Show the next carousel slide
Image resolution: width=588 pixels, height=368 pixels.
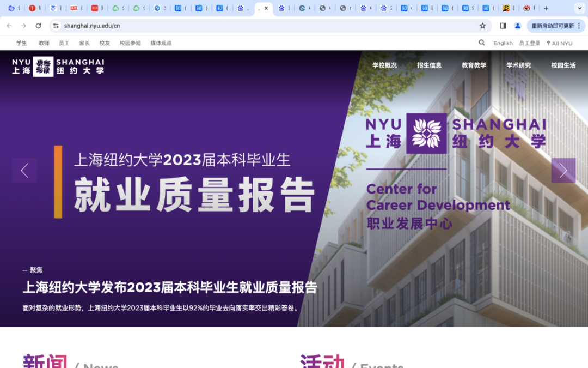pyautogui.click(x=563, y=171)
